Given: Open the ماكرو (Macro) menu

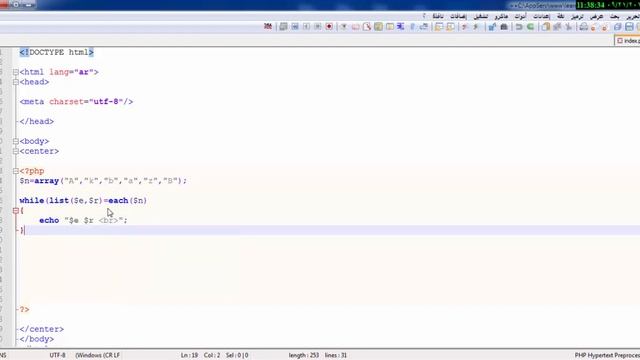Looking at the screenshot, I should click(x=501, y=16).
